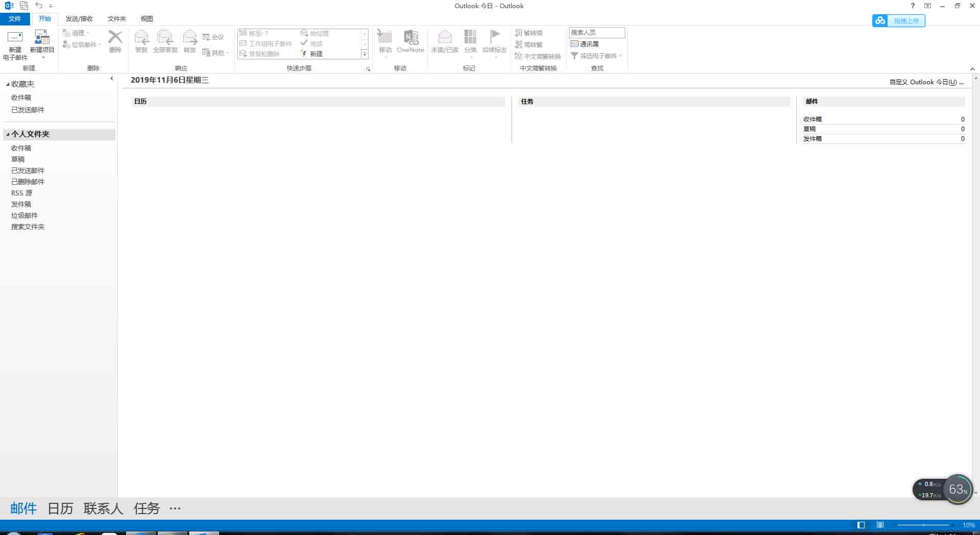This screenshot has width=980, height=535.
Task: Switch to normal view in status bar
Action: coord(861,525)
